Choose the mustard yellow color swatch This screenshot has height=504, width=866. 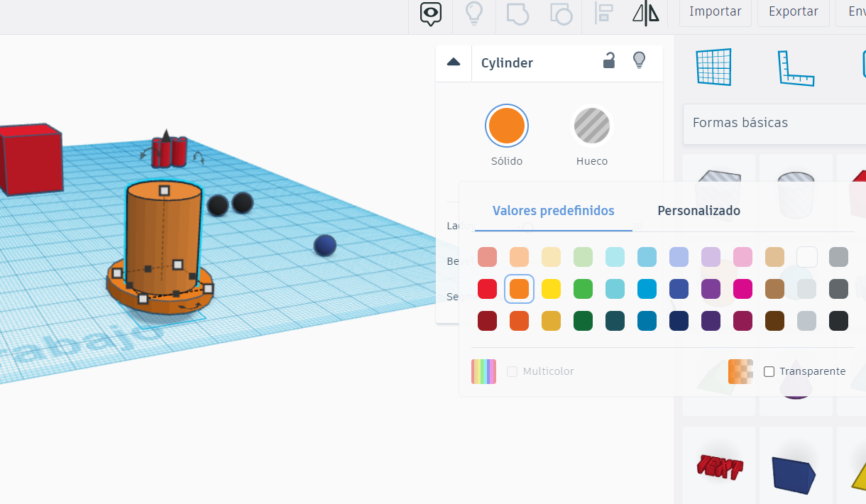click(x=551, y=321)
